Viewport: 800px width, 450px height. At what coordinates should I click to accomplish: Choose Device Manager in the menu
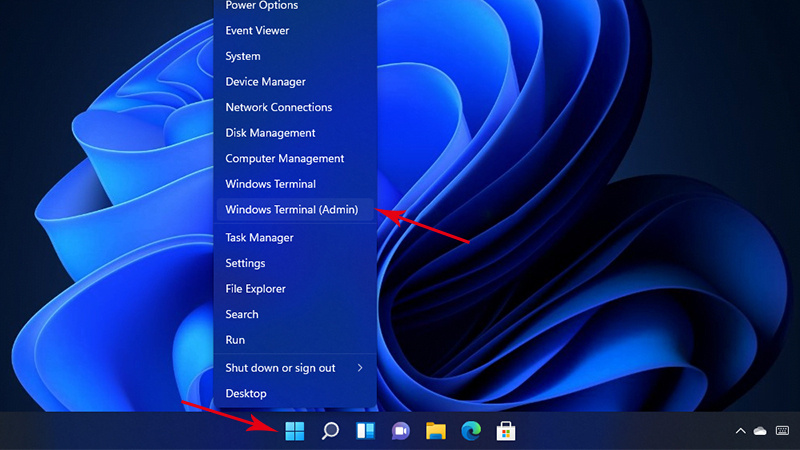265,82
